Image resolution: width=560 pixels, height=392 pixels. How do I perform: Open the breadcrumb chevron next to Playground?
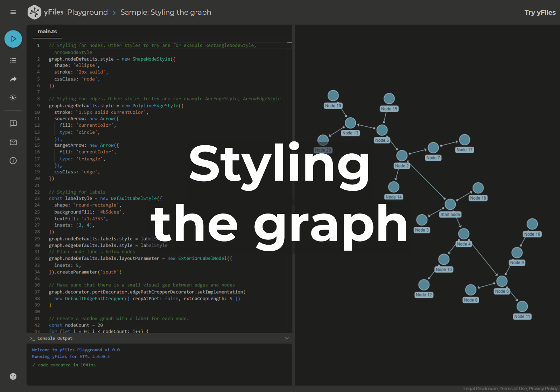[114, 12]
